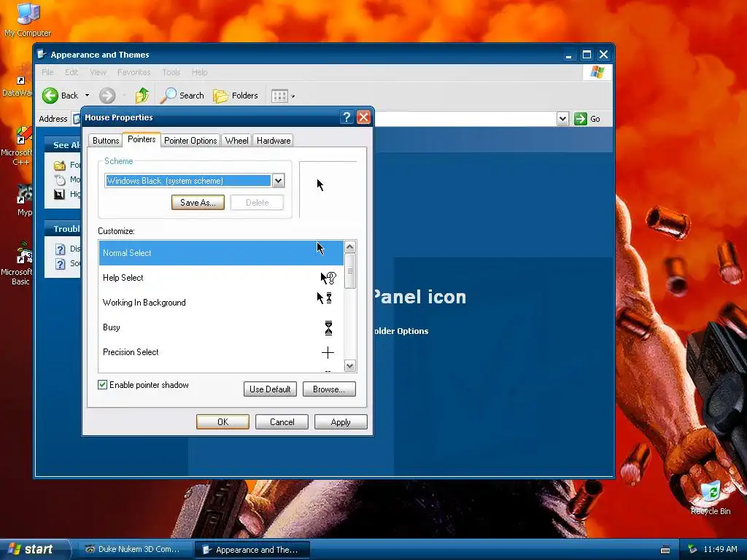This screenshot has width=747, height=560.
Task: Open the Edit menu
Action: [x=71, y=72]
